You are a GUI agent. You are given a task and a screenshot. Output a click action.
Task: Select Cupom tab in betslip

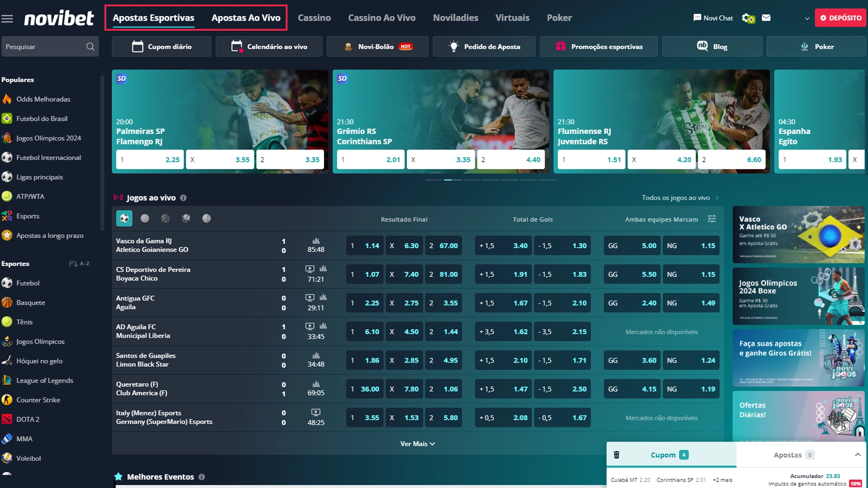pos(670,455)
